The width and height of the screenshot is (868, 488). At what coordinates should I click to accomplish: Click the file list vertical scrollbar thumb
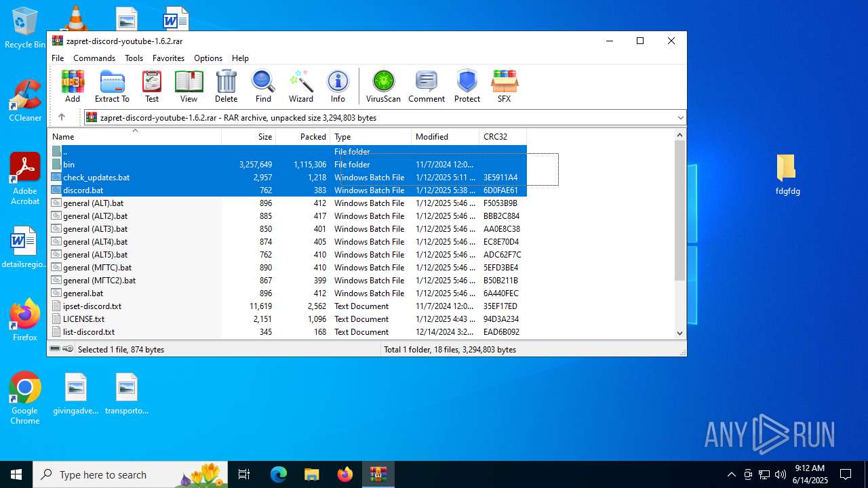point(680,210)
